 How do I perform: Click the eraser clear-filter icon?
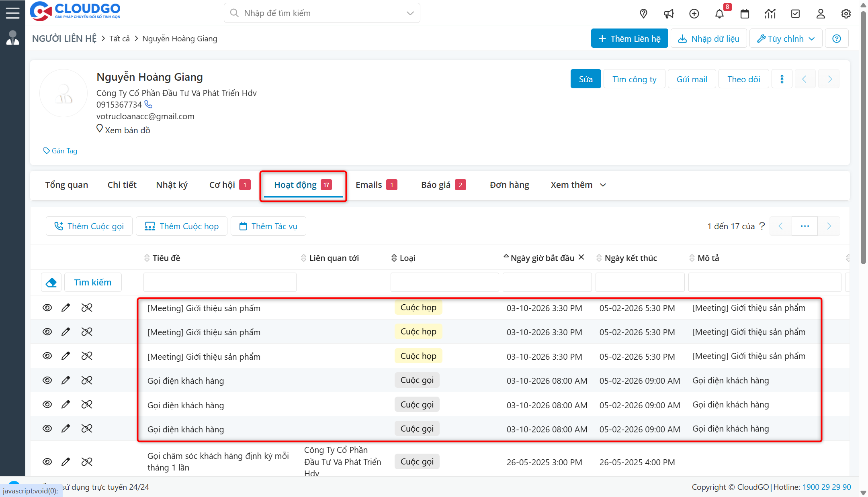tap(51, 282)
